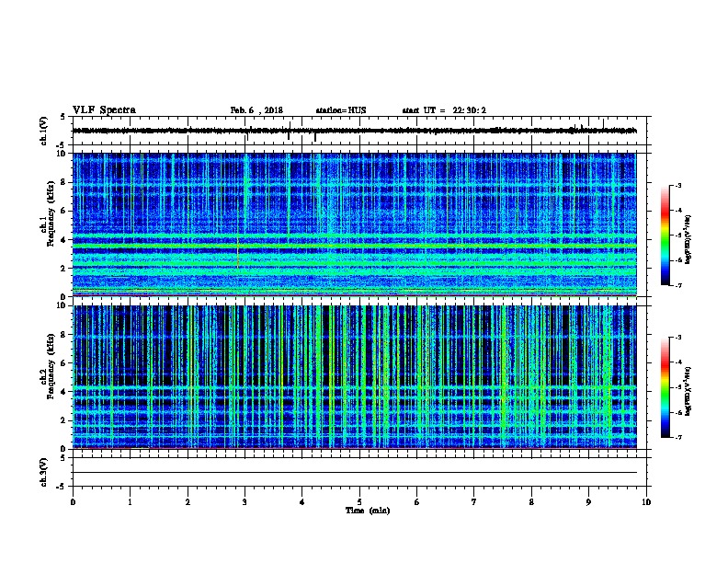This screenshot has height=563, width=728.
Task: Click the "5" tick of the ch.1(V) axis
Action: tap(63, 117)
